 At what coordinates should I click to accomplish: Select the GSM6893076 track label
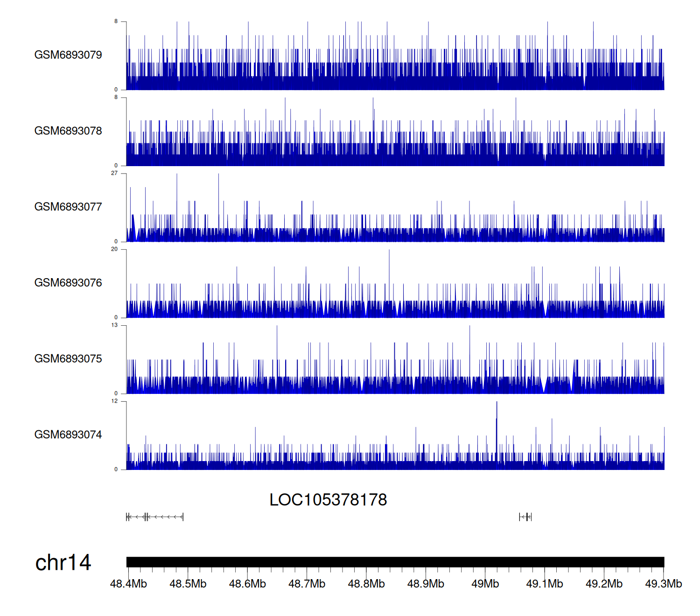pos(68,283)
